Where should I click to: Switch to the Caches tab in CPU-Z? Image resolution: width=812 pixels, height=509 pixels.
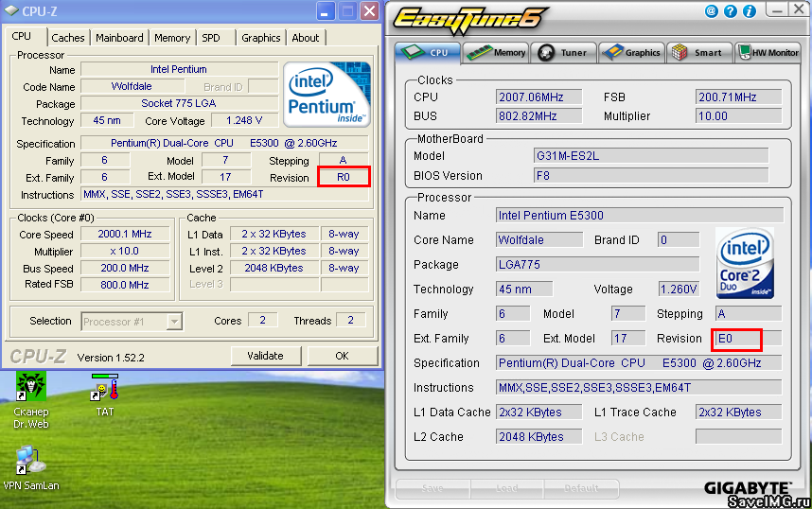click(x=68, y=38)
